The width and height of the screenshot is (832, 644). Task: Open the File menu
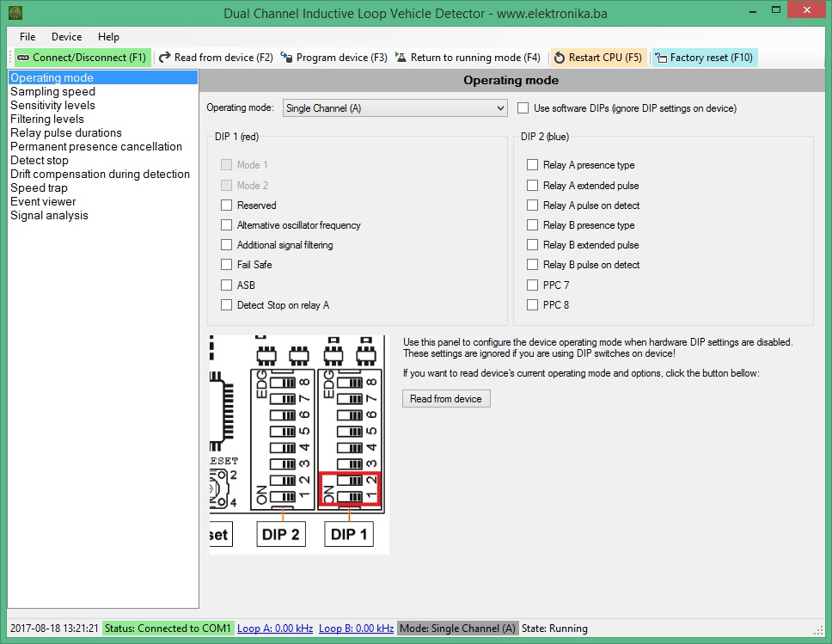[28, 37]
